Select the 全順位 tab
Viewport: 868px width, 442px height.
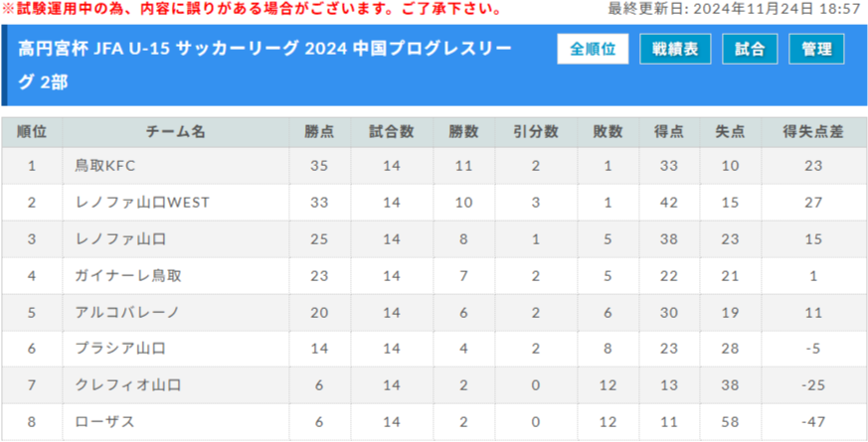coord(593,50)
